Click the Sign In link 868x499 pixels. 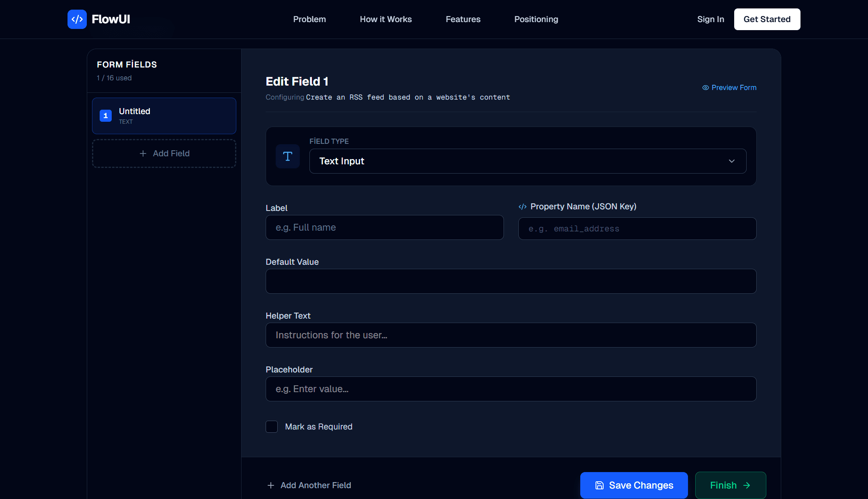[x=711, y=19]
